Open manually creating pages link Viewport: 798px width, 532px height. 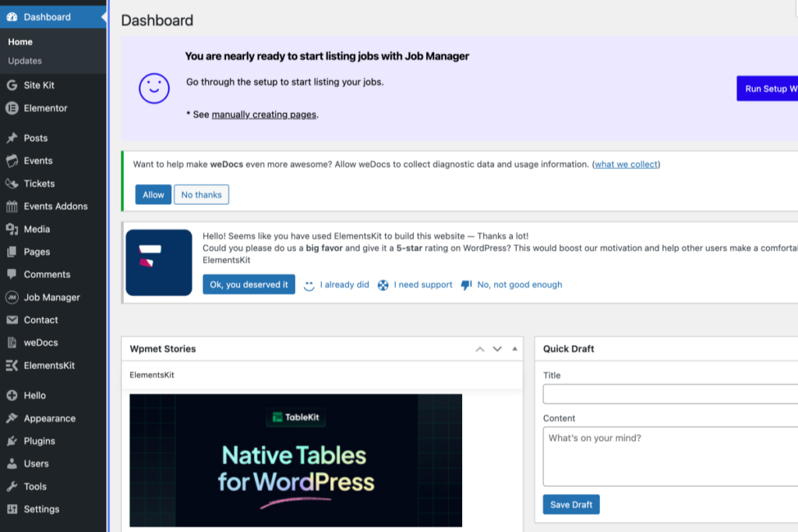263,115
